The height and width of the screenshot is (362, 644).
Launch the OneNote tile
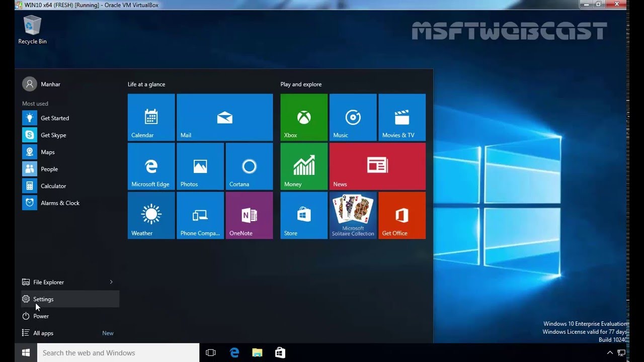[x=249, y=215]
